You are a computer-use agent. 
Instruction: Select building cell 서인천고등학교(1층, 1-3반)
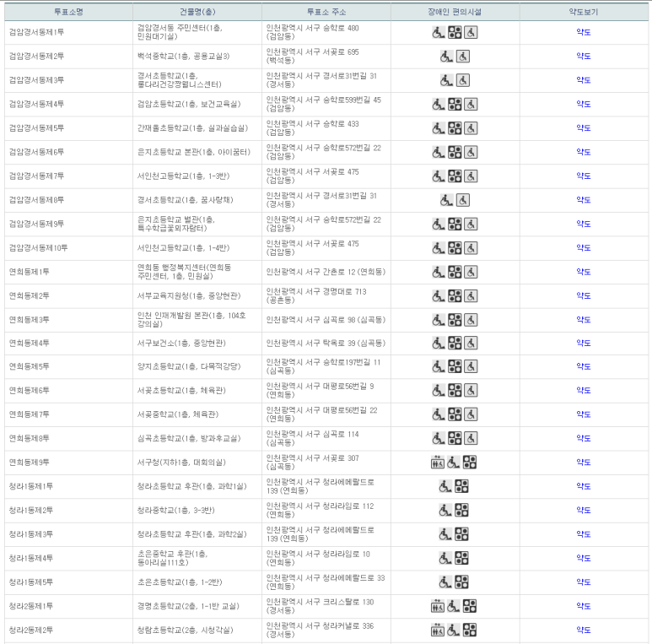pos(183,176)
